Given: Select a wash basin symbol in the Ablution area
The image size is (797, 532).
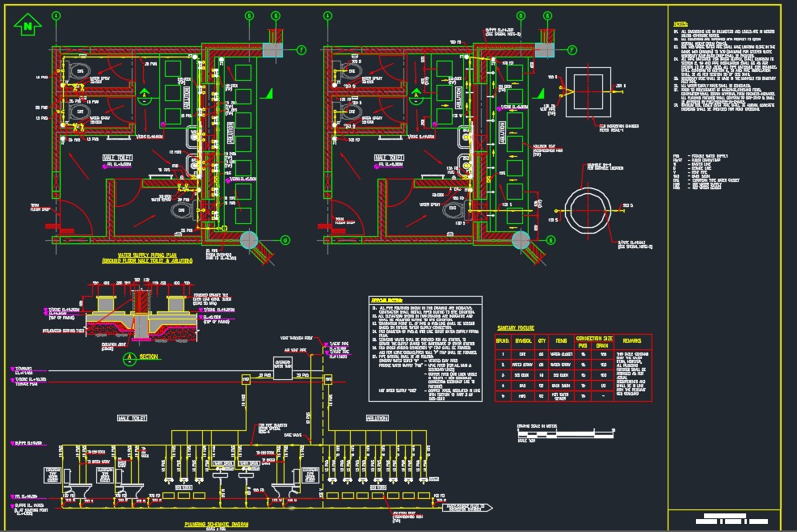Looking at the screenshot, I should (x=192, y=136).
